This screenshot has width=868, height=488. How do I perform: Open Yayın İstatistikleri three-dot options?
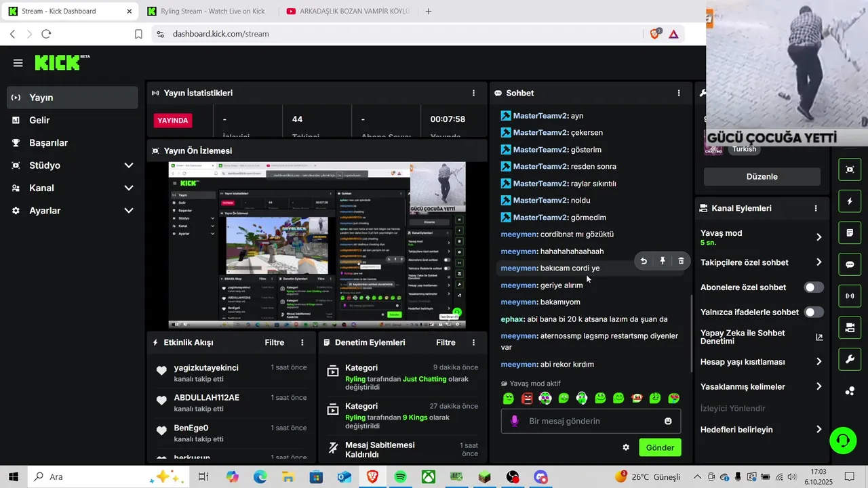[473, 93]
